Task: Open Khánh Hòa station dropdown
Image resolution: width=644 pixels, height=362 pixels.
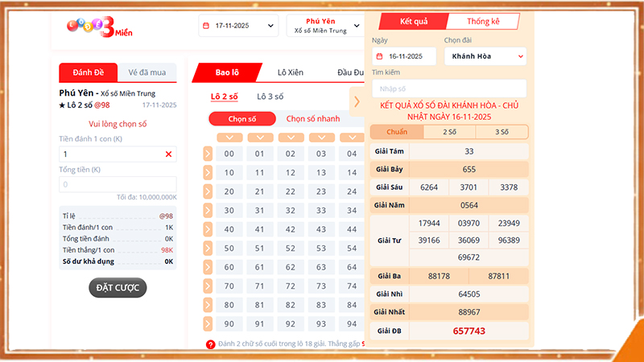Action: pyautogui.click(x=485, y=56)
